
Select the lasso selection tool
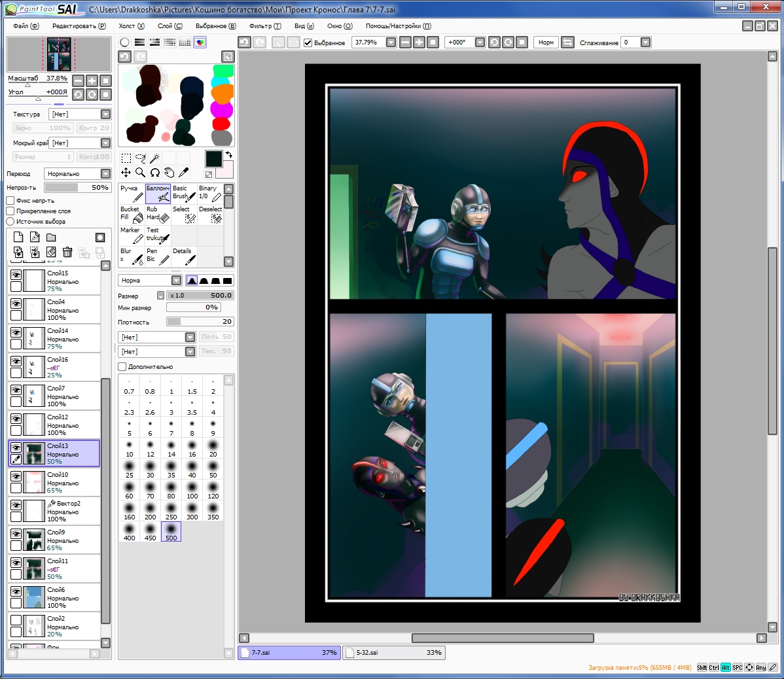(140, 158)
